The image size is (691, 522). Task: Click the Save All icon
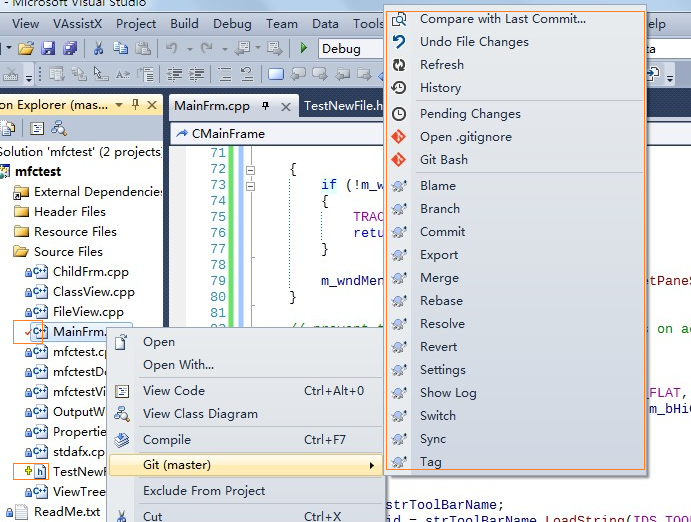coord(70,48)
